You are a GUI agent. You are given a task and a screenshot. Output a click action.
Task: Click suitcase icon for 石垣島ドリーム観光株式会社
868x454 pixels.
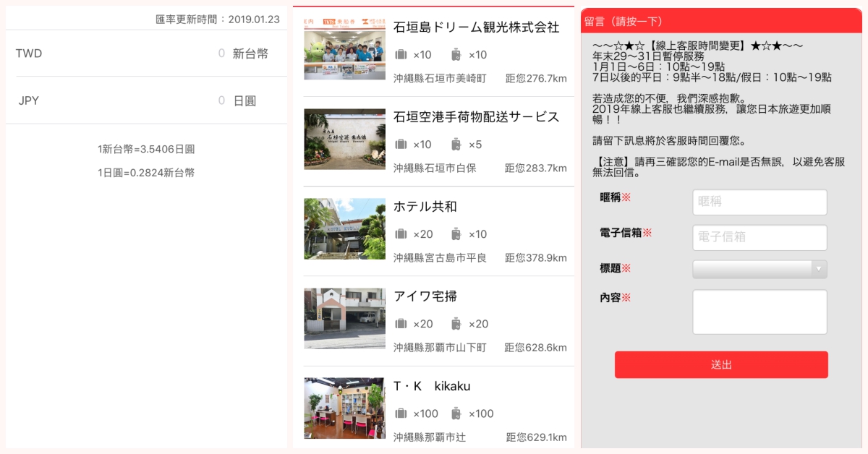(401, 55)
